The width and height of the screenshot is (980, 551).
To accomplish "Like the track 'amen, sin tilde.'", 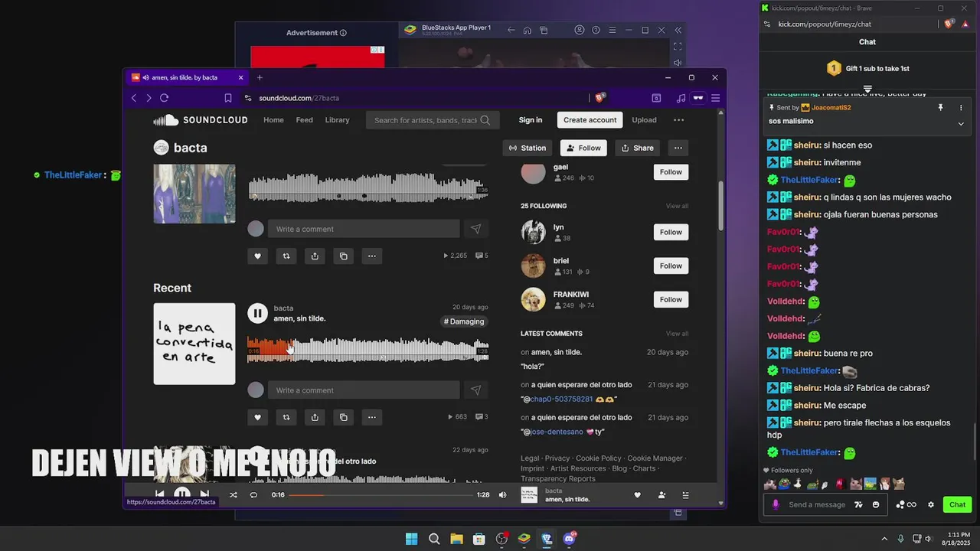I will point(257,417).
